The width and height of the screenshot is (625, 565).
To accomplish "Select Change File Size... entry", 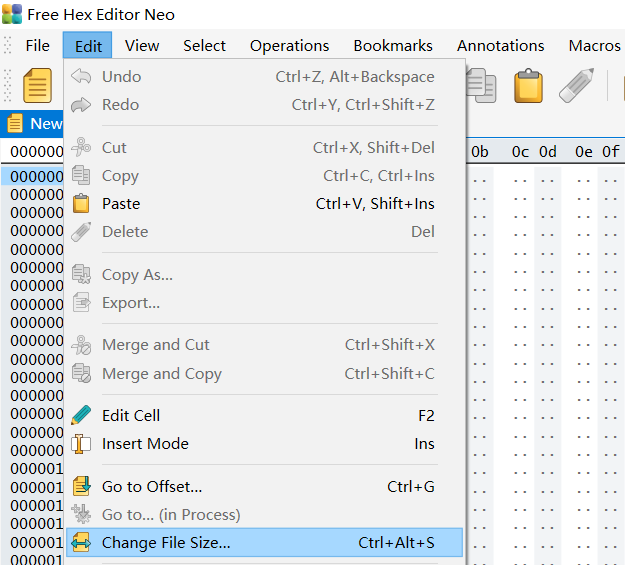I will coord(265,543).
